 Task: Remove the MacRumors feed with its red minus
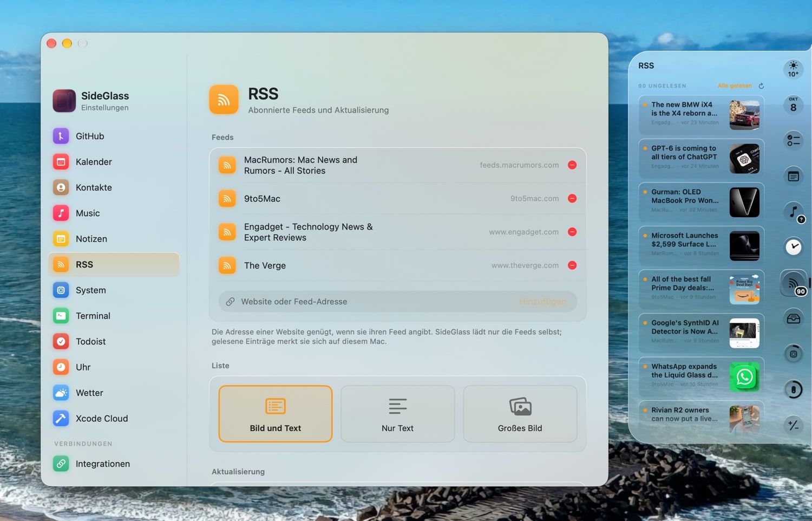point(572,165)
